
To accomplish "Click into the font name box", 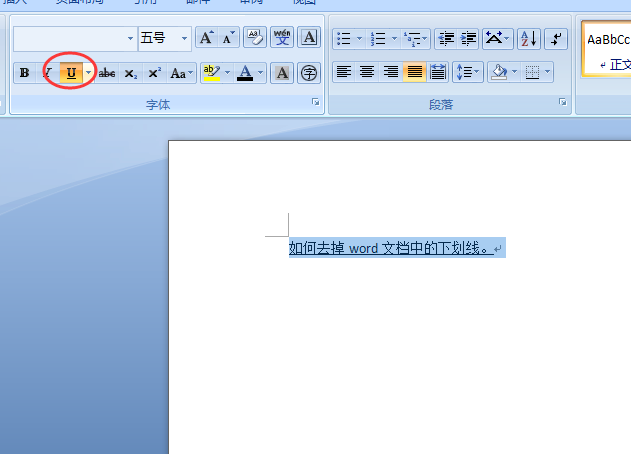I will point(69,39).
